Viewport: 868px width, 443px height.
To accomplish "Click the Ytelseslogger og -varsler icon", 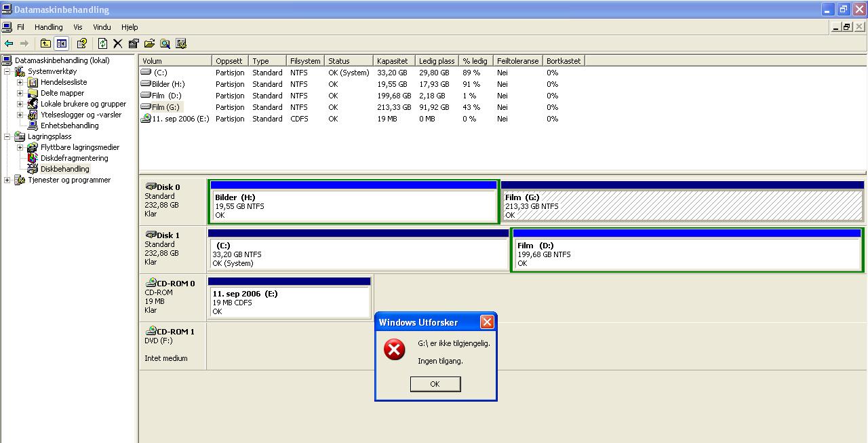I will point(33,115).
